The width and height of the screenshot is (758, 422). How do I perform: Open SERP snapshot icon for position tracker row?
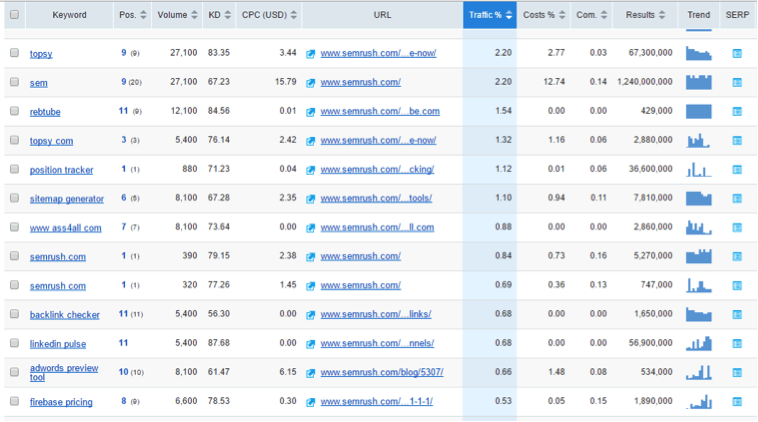pyautogui.click(x=737, y=169)
